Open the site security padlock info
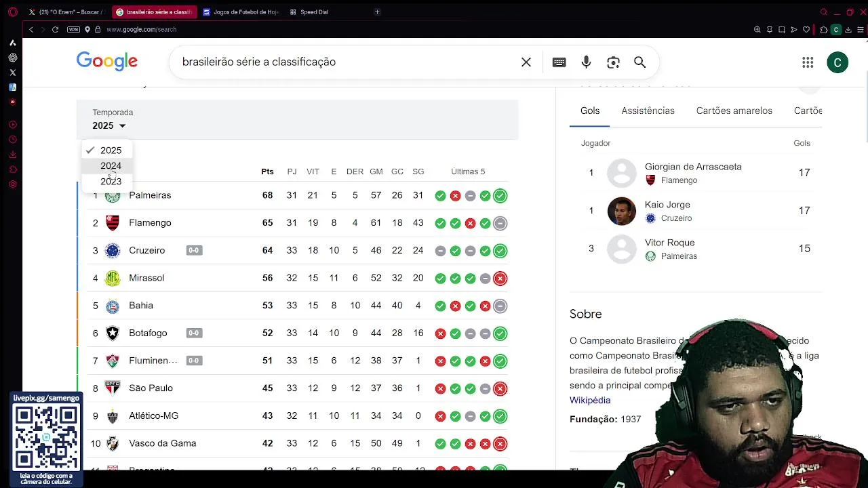 pyautogui.click(x=98, y=29)
